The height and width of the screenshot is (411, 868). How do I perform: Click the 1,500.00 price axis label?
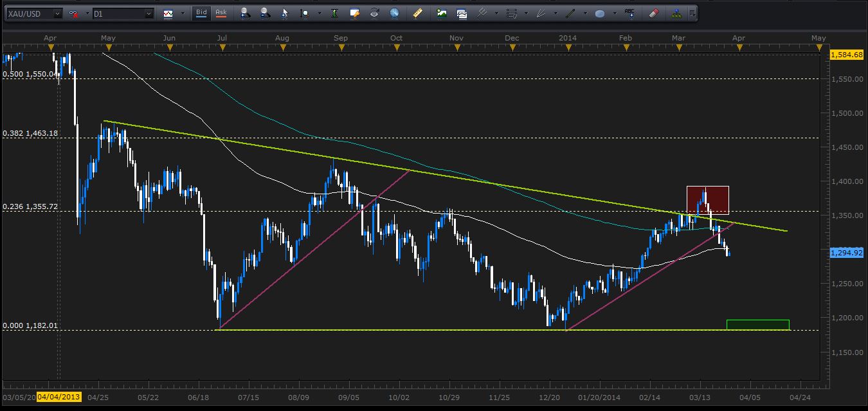(846, 113)
